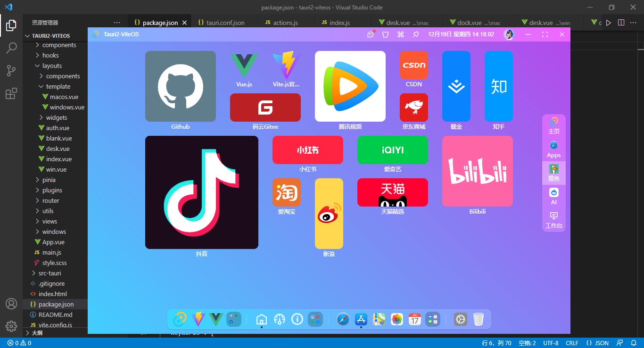The image size is (644, 348).
Task: Select Apps in the side widget panel
Action: 554,149
